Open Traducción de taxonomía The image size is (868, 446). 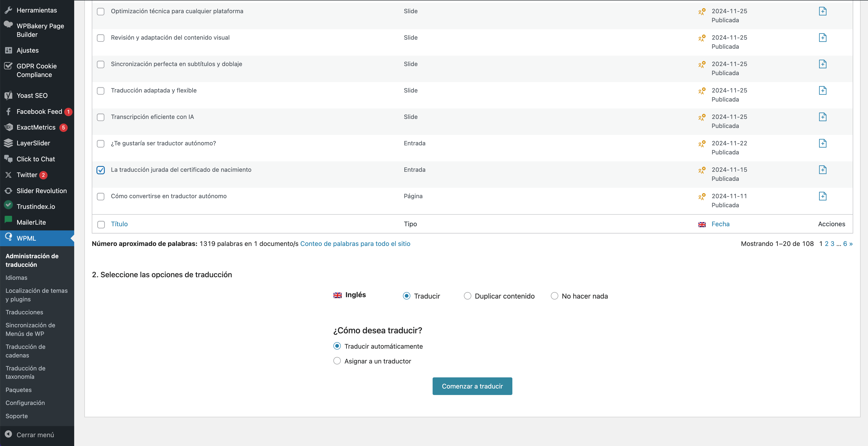25,372
